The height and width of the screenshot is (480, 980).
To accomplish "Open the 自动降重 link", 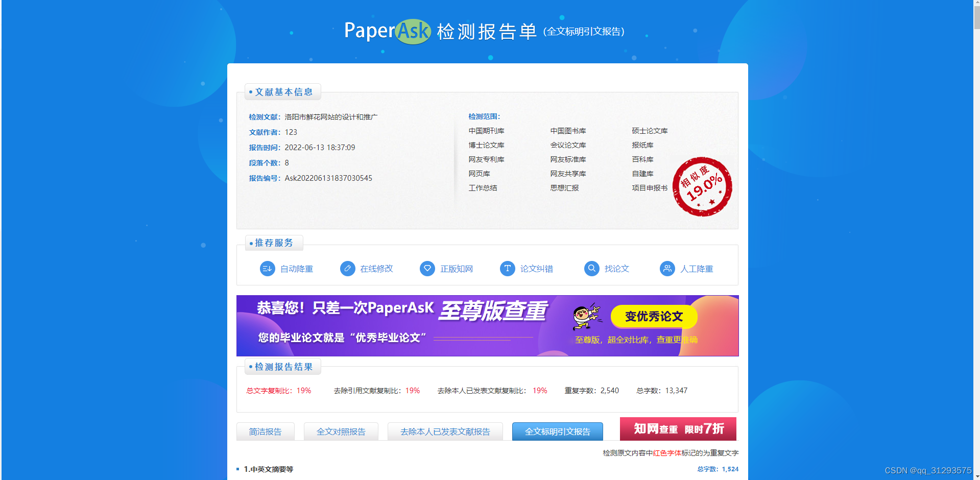I will tap(297, 269).
